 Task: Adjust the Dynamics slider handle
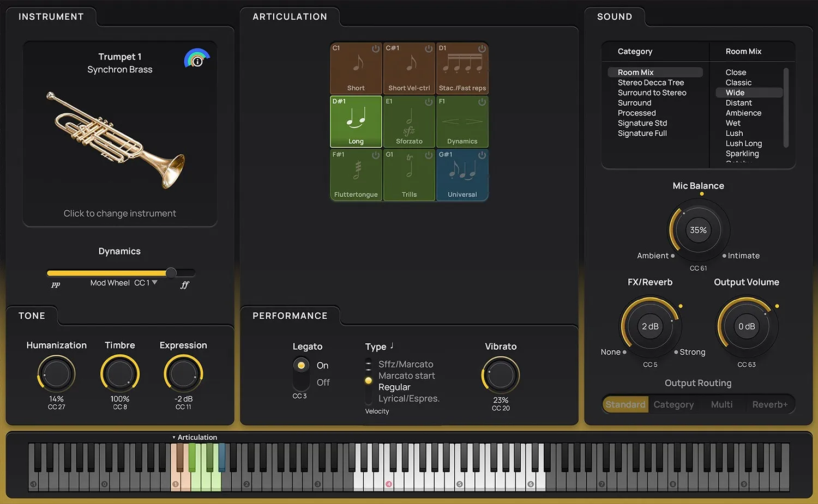(171, 272)
